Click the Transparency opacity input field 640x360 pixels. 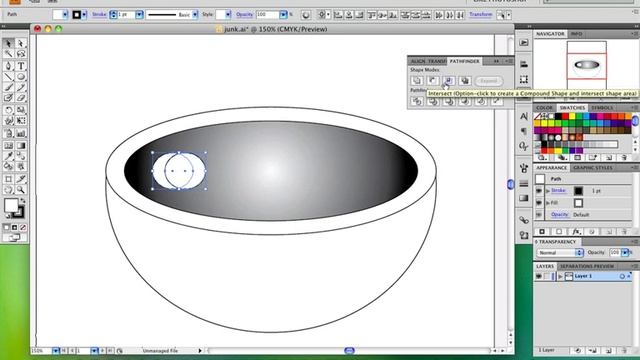coord(615,253)
